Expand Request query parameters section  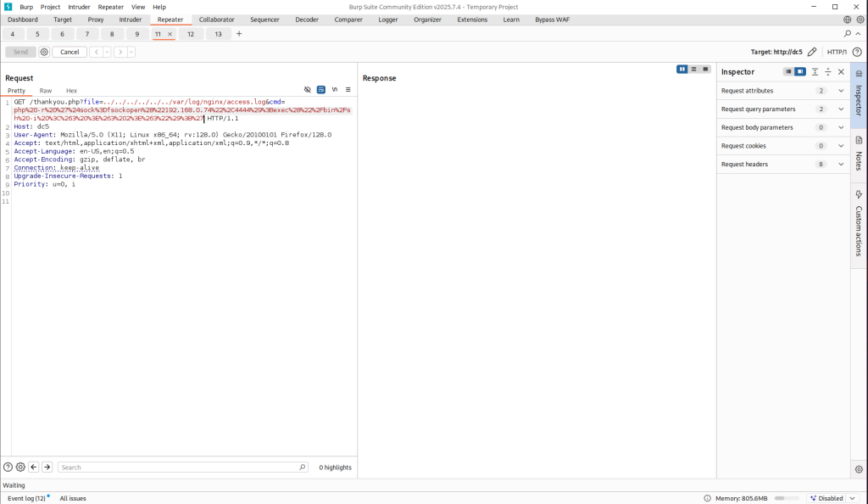click(x=841, y=109)
